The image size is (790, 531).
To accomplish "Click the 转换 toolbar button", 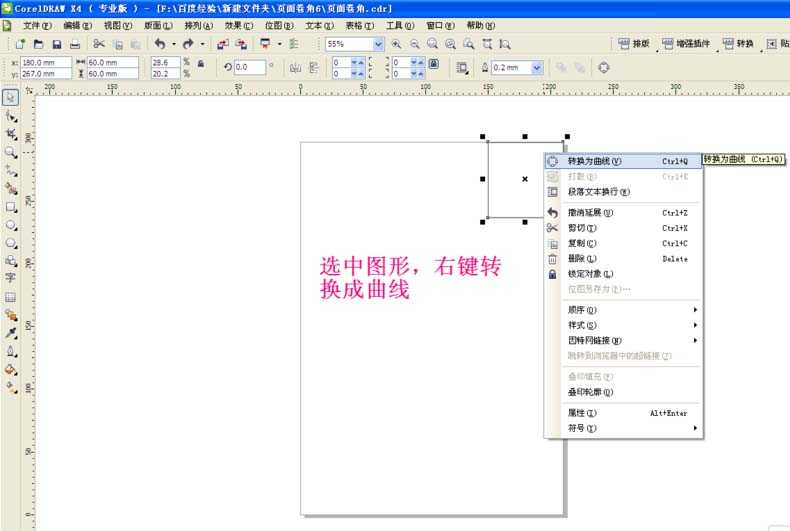I will [x=739, y=44].
